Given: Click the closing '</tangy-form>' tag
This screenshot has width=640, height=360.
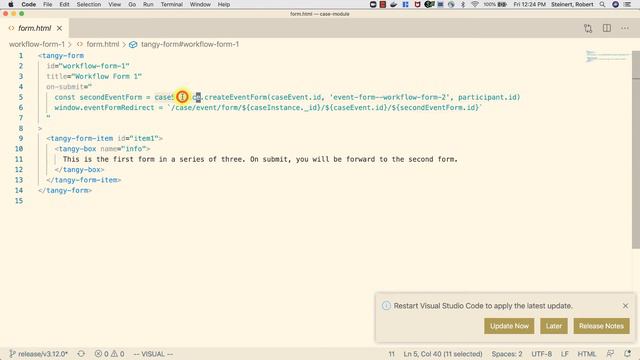Looking at the screenshot, I should (65, 191).
